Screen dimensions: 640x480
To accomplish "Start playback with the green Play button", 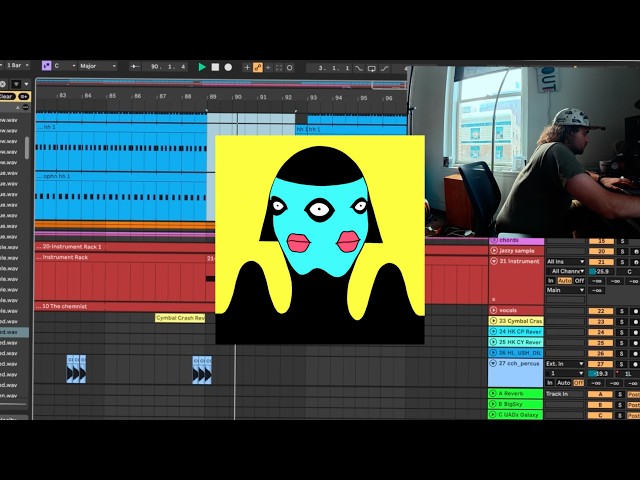I will coord(202,67).
